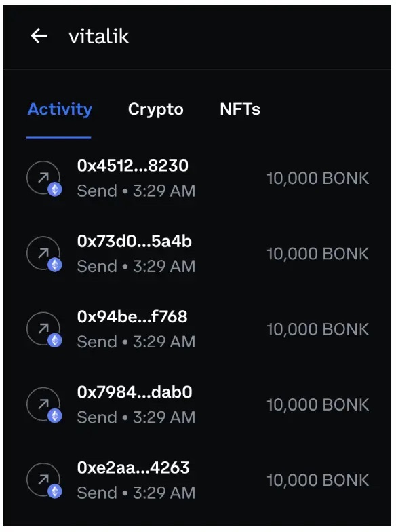The height and width of the screenshot is (532, 396).
Task: Click the send arrow icon for 0x4512...8230
Action: click(43, 178)
